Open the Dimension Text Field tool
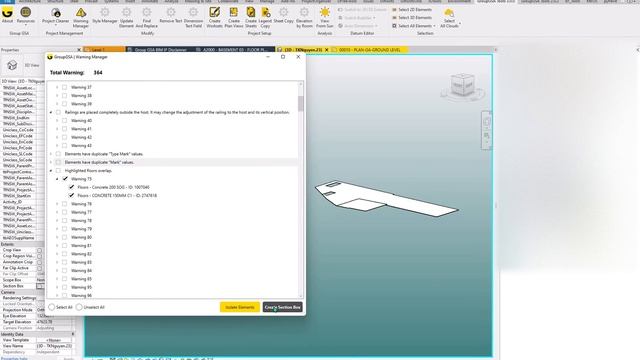This screenshot has width=640, height=360. pos(193,18)
